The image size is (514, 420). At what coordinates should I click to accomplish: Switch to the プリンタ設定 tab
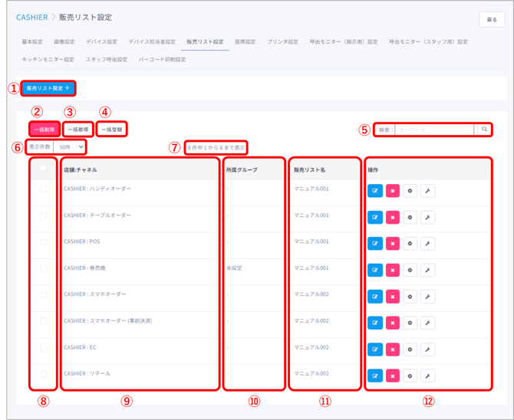coord(284,41)
